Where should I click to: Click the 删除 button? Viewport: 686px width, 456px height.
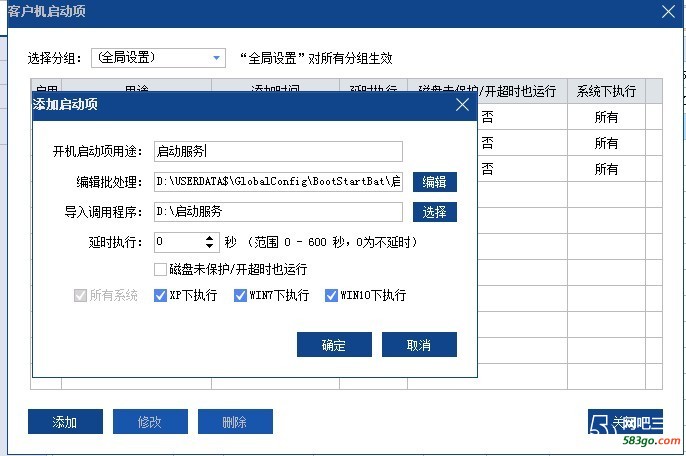235,422
